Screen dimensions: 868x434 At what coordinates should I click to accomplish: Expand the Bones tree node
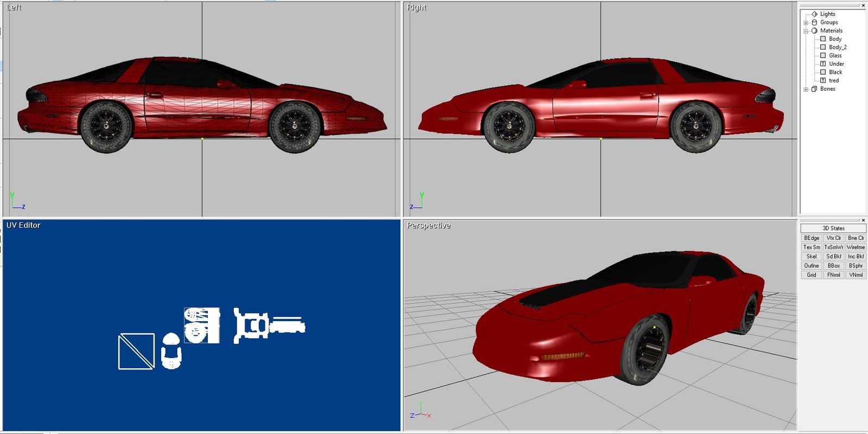click(x=806, y=90)
